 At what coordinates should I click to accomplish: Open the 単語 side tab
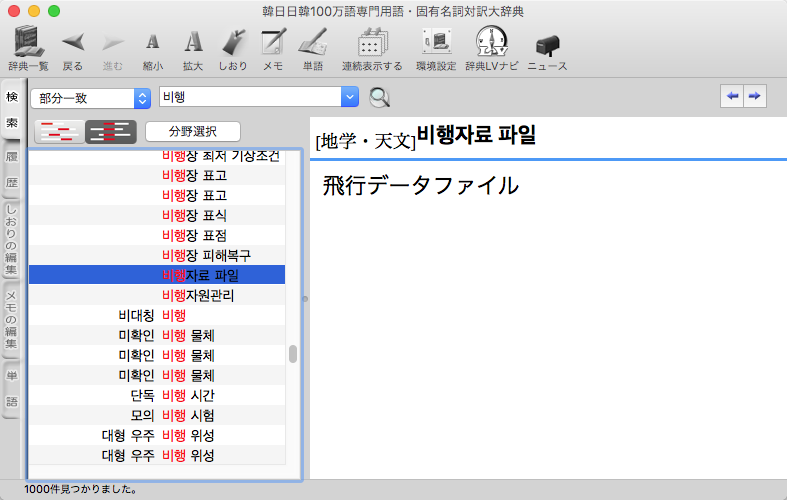[x=12, y=389]
